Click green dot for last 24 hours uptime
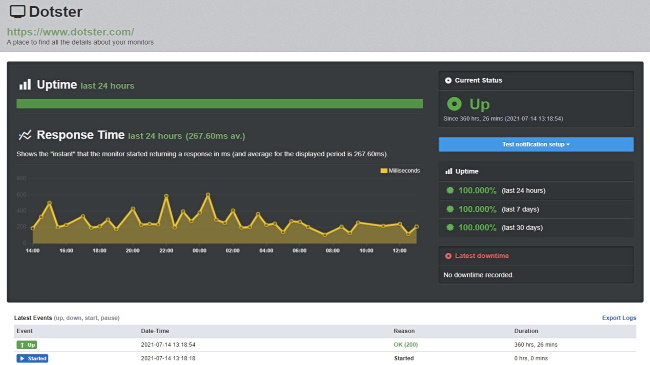 click(450, 190)
